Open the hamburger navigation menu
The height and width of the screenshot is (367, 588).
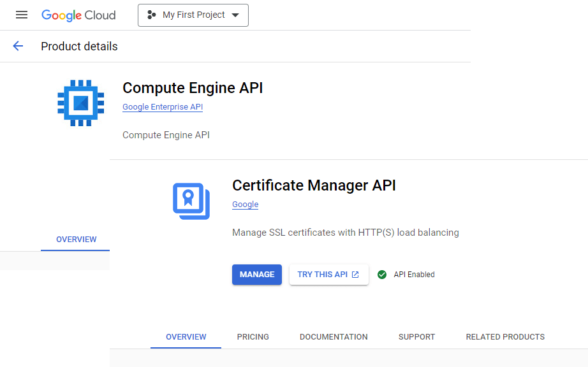click(x=22, y=15)
